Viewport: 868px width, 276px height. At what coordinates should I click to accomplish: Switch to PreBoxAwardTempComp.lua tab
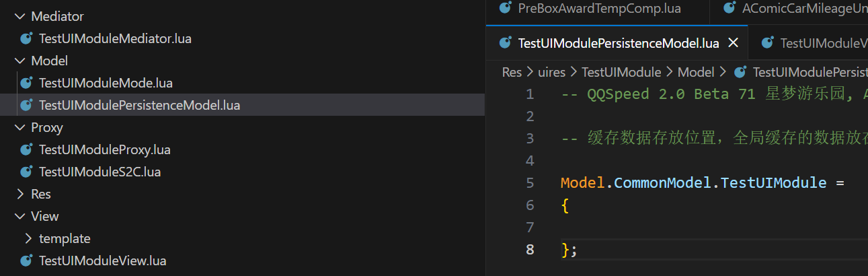pos(599,9)
